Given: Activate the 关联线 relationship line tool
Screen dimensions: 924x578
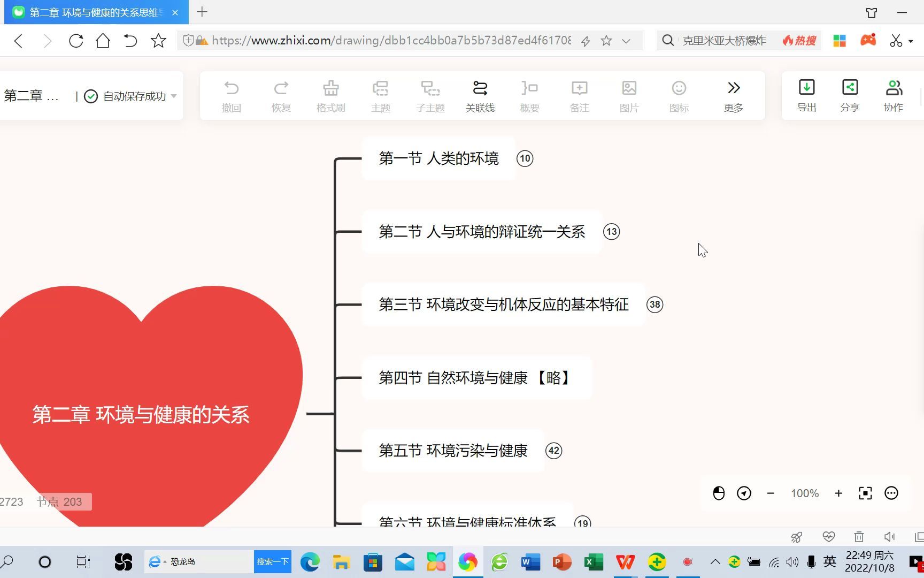Looking at the screenshot, I should (480, 96).
